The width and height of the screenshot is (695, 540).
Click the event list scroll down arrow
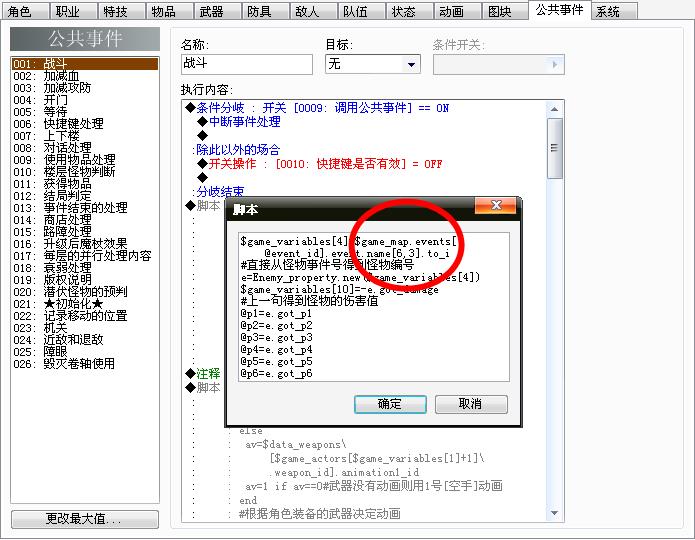(554, 513)
